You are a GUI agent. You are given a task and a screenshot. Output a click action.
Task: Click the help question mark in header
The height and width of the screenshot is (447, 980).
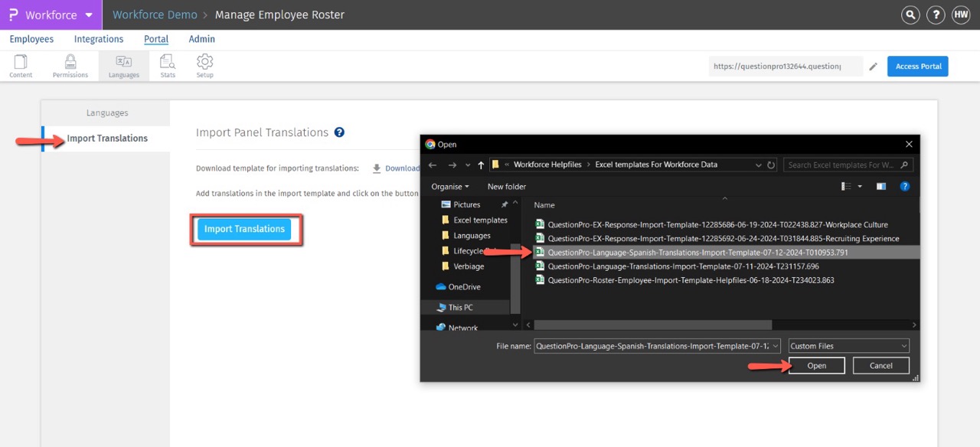[935, 15]
